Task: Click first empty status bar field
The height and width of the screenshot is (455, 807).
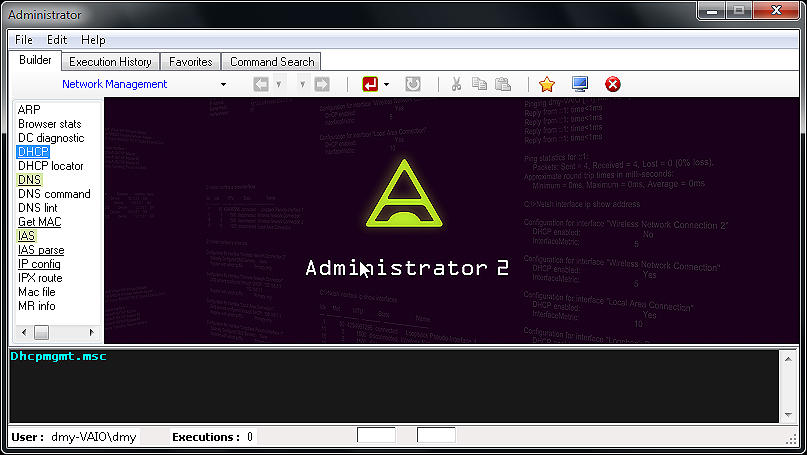Action: [x=376, y=435]
